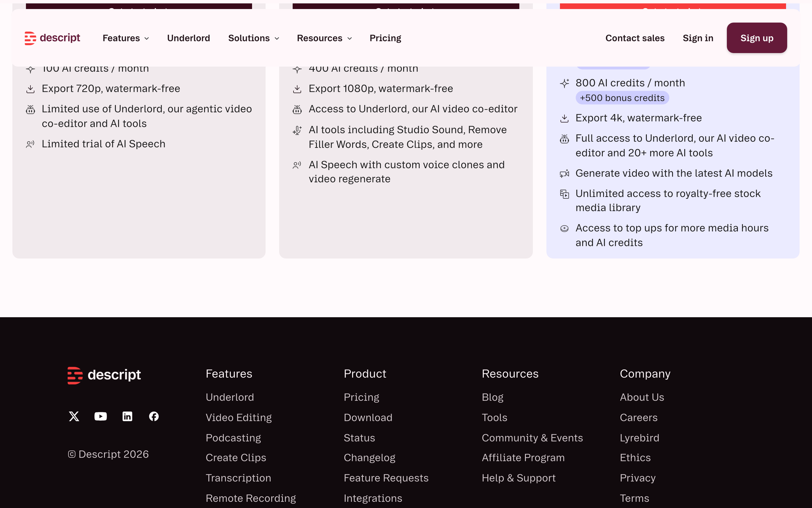
Task: Open the Lyrebird link under Company
Action: coord(639,438)
